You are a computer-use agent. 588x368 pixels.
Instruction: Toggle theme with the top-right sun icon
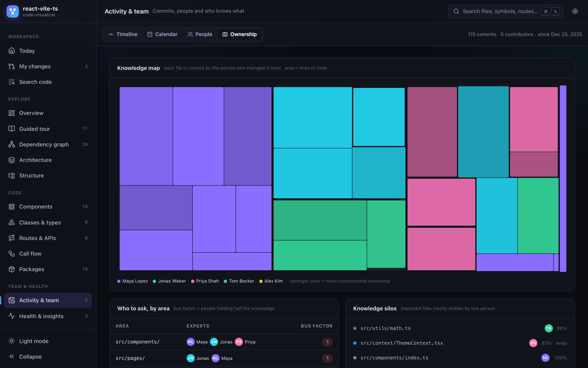(x=575, y=11)
